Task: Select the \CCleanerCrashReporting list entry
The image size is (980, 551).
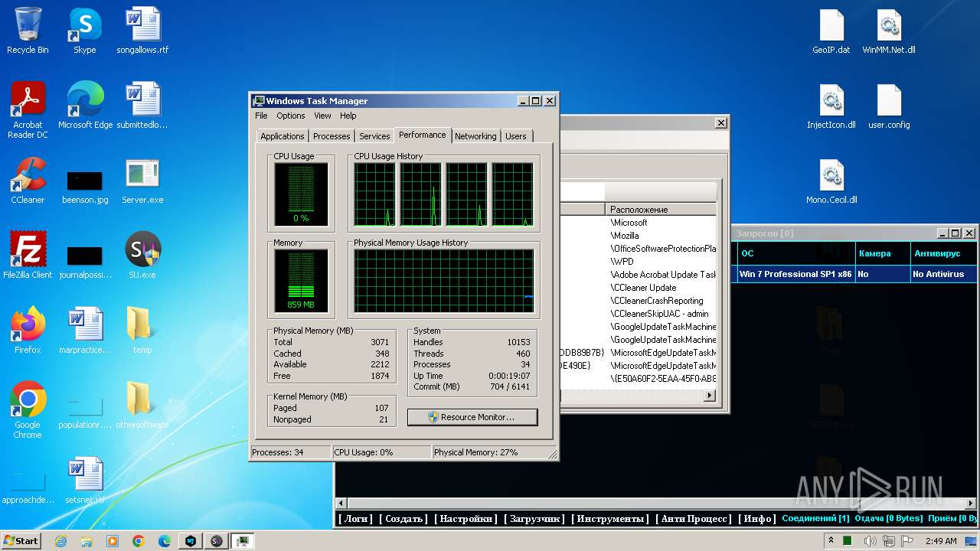Action: (x=657, y=301)
